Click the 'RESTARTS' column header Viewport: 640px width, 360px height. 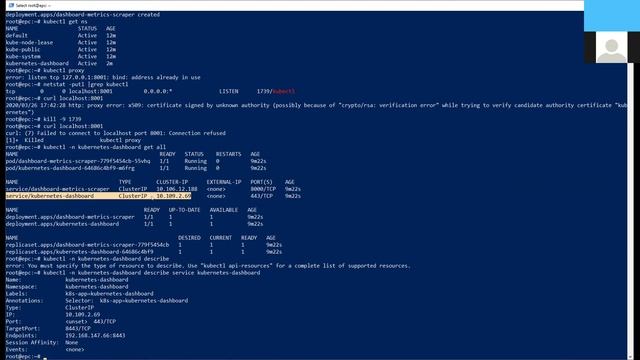click(x=229, y=154)
